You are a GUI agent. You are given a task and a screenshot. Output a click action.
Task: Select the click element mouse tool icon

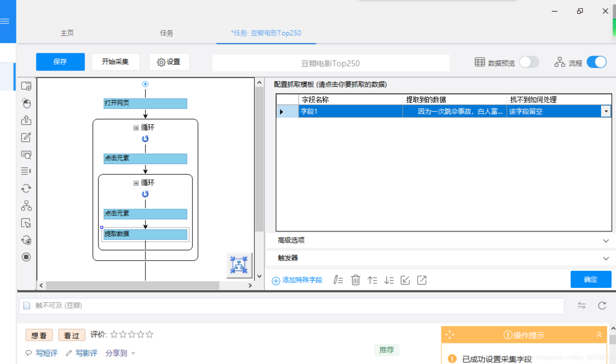(26, 103)
